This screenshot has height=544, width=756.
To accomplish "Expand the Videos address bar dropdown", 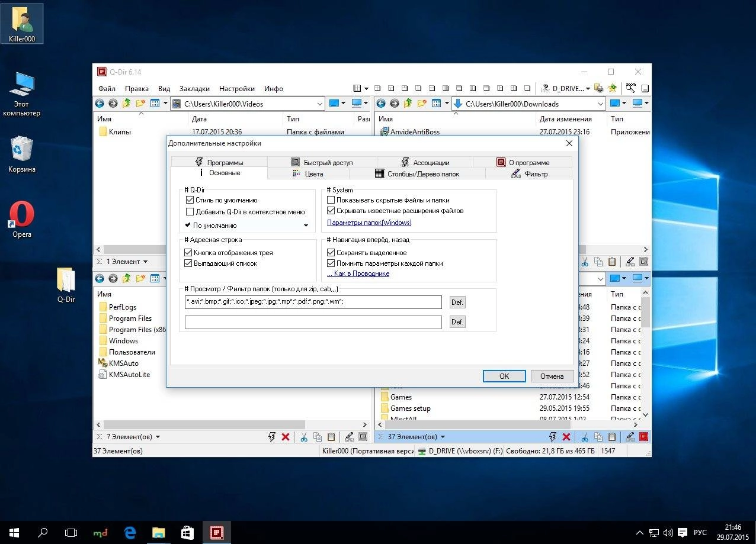I will click(x=319, y=104).
